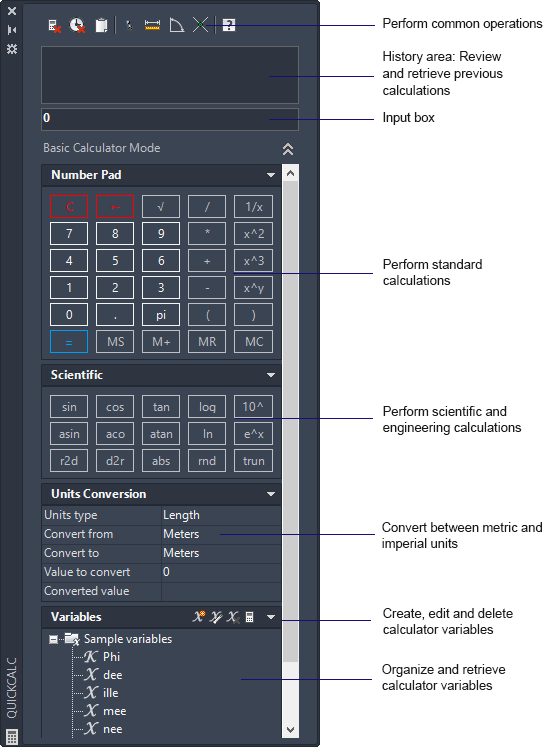The height and width of the screenshot is (754, 558).
Task: Click the square root button
Action: pyautogui.click(x=161, y=207)
